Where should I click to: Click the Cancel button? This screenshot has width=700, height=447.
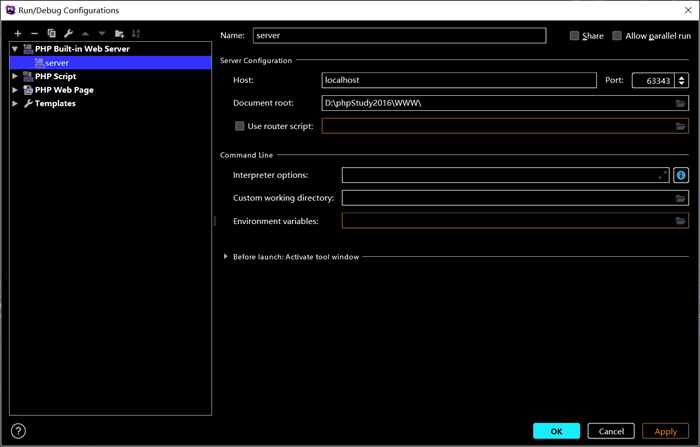pos(611,431)
